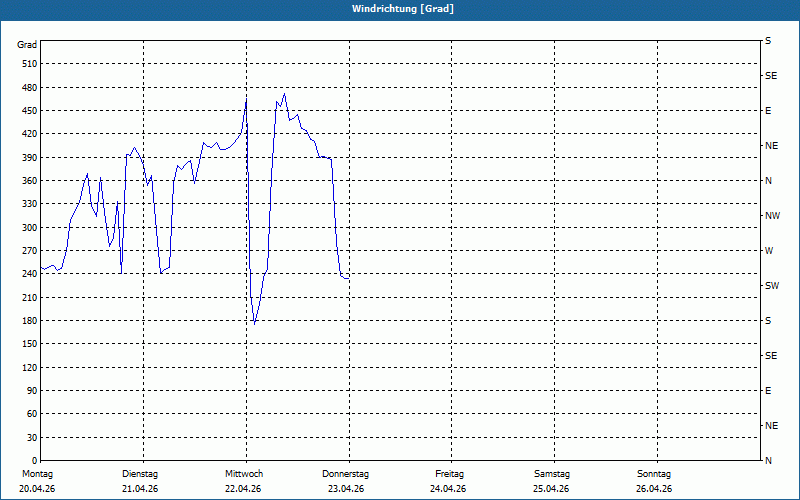Click the E compass label on the 90 gridline
800x500 pixels.
pos(768,391)
